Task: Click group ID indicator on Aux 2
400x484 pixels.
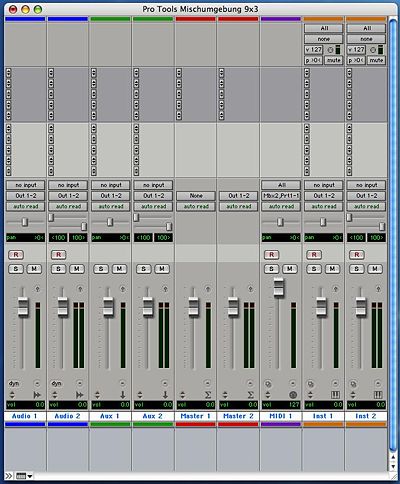Action: (x=165, y=384)
